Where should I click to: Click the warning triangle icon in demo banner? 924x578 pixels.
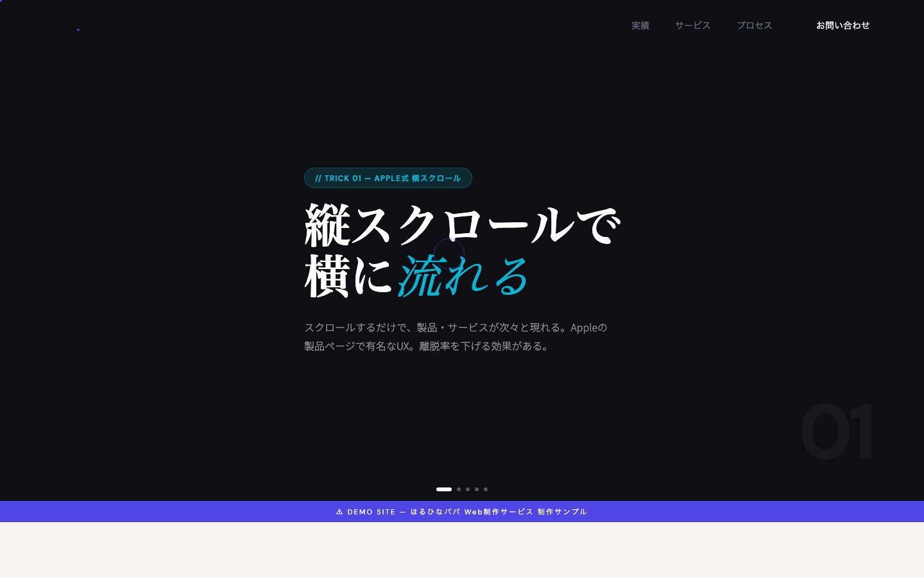[x=340, y=512]
